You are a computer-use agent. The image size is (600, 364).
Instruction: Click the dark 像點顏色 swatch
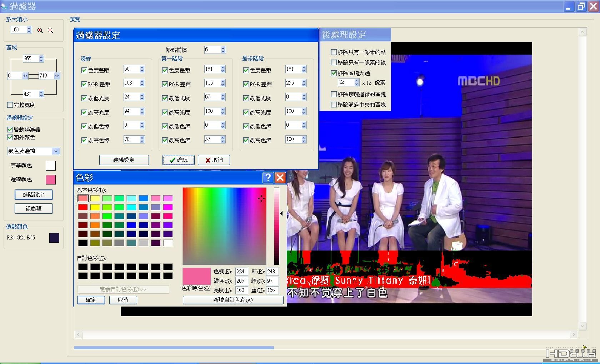point(54,238)
